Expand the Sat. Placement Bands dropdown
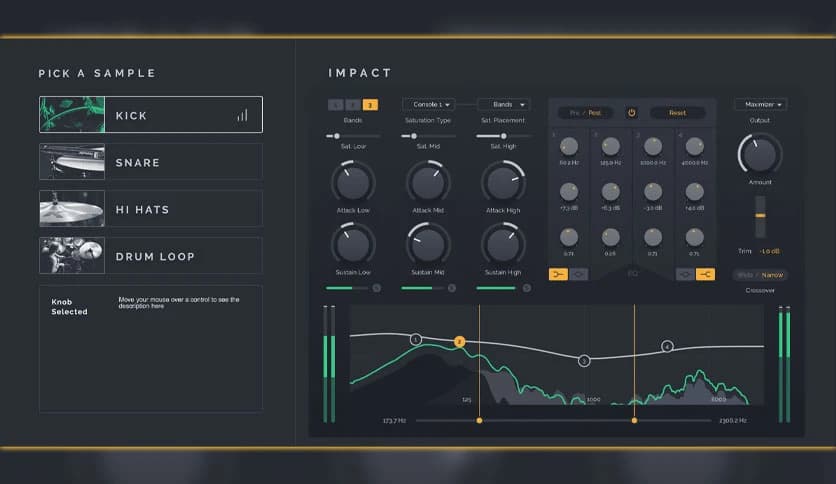Screen dimensions: 836x484 tap(503, 104)
